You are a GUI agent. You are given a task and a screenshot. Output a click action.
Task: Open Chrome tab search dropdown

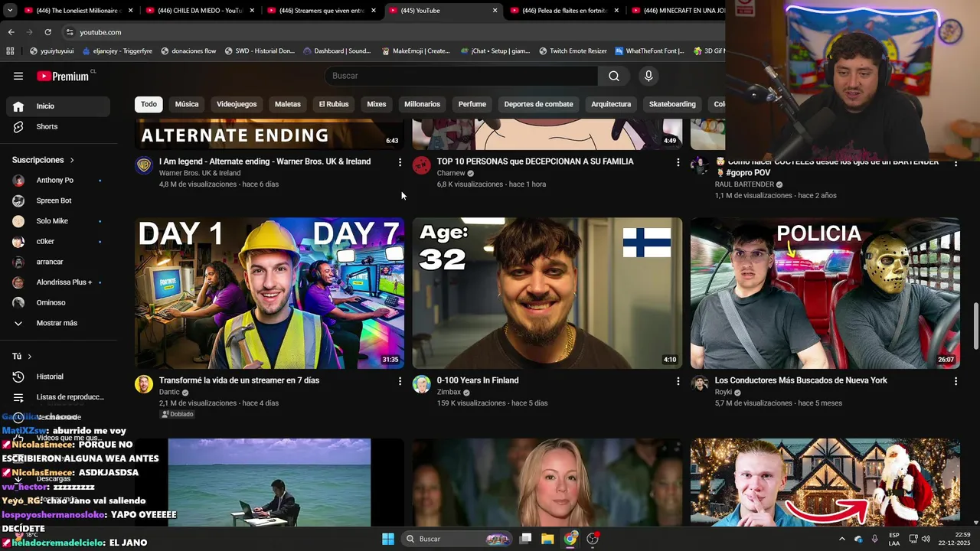(10, 11)
